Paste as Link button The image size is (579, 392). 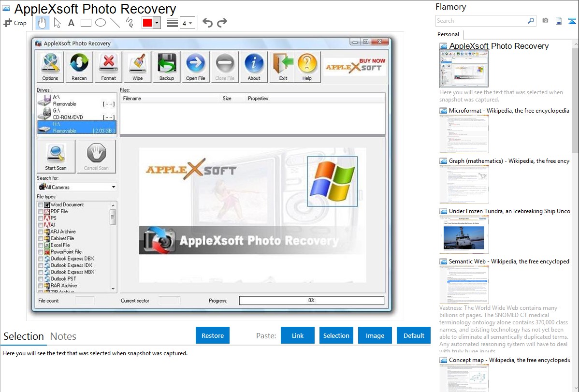pyautogui.click(x=298, y=335)
